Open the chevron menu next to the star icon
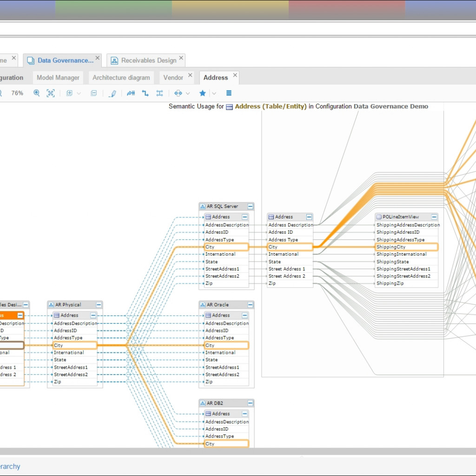This screenshot has width=476, height=476. click(214, 93)
